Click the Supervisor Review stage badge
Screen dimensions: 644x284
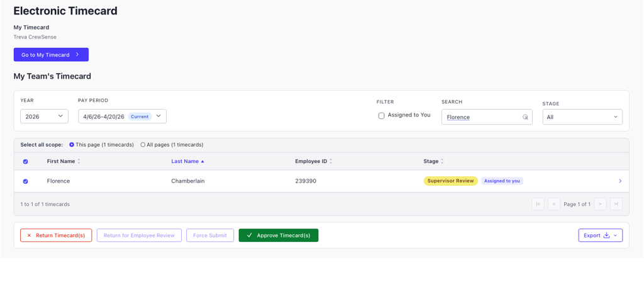tap(450, 181)
